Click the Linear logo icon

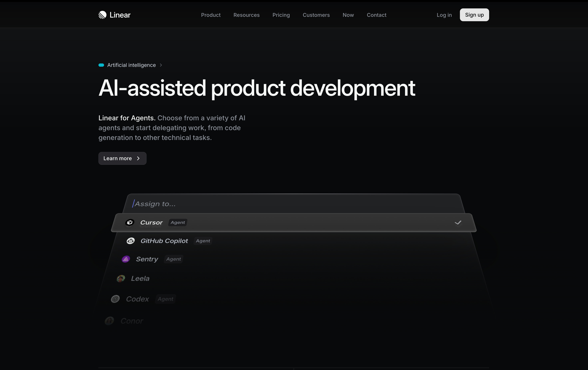[102, 15]
